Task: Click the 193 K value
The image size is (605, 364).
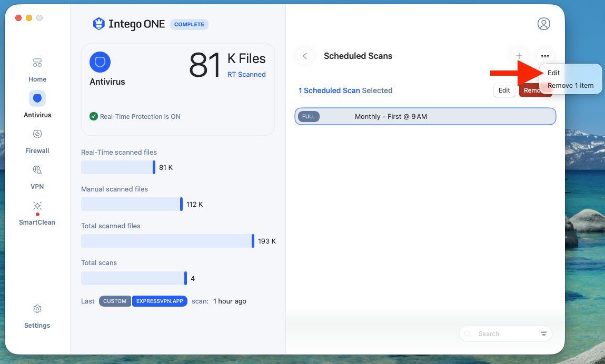Action: coord(267,241)
